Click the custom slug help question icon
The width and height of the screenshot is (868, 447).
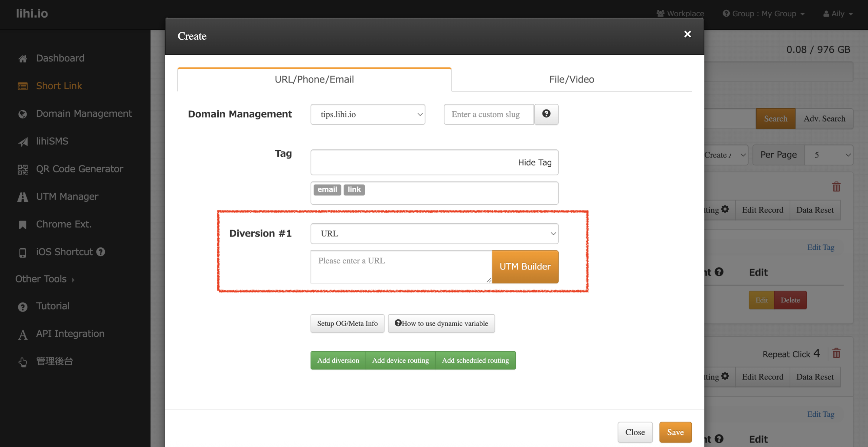[x=546, y=114]
